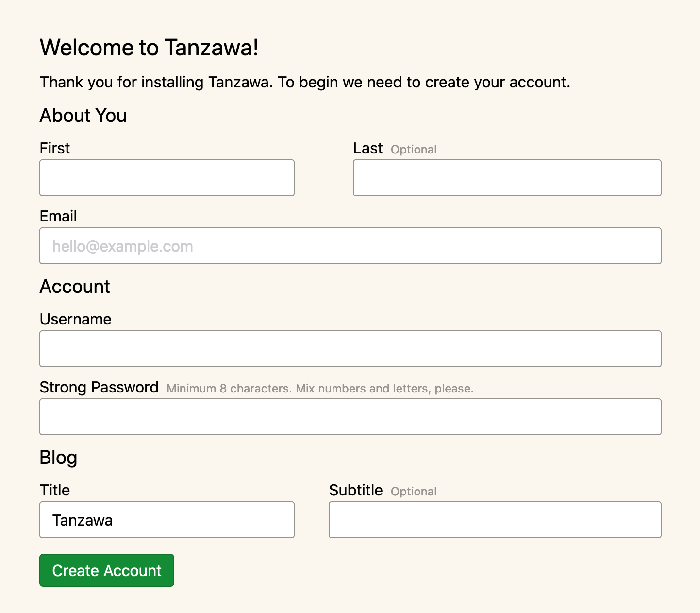Click the Email field with hello@example.com placeholder
This screenshot has height=613, width=700.
coord(350,246)
